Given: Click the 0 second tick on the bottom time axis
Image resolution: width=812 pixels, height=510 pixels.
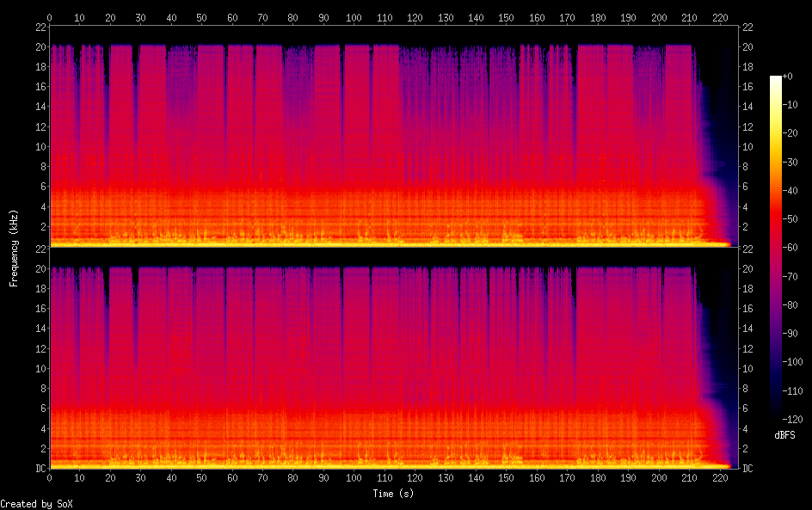Looking at the screenshot, I should [50, 476].
